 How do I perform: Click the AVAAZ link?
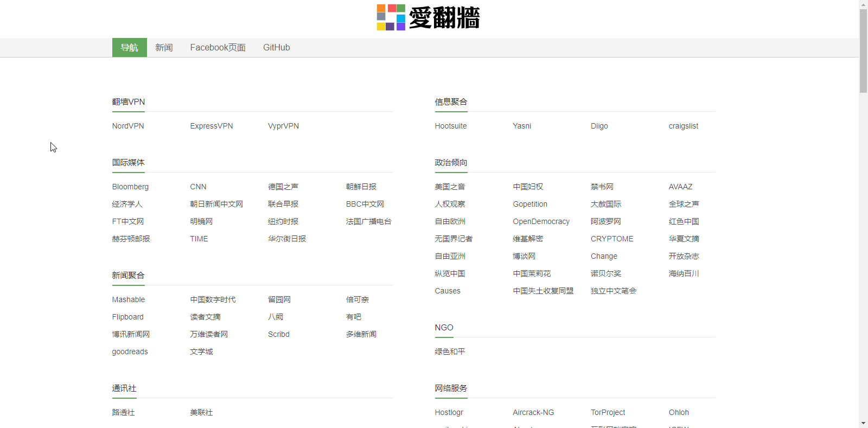coord(681,187)
